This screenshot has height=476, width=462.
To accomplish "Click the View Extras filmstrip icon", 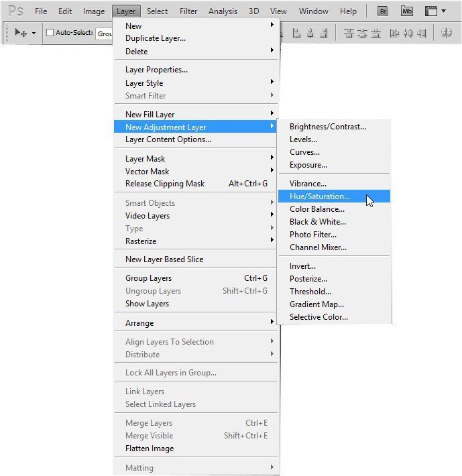I will [430, 11].
